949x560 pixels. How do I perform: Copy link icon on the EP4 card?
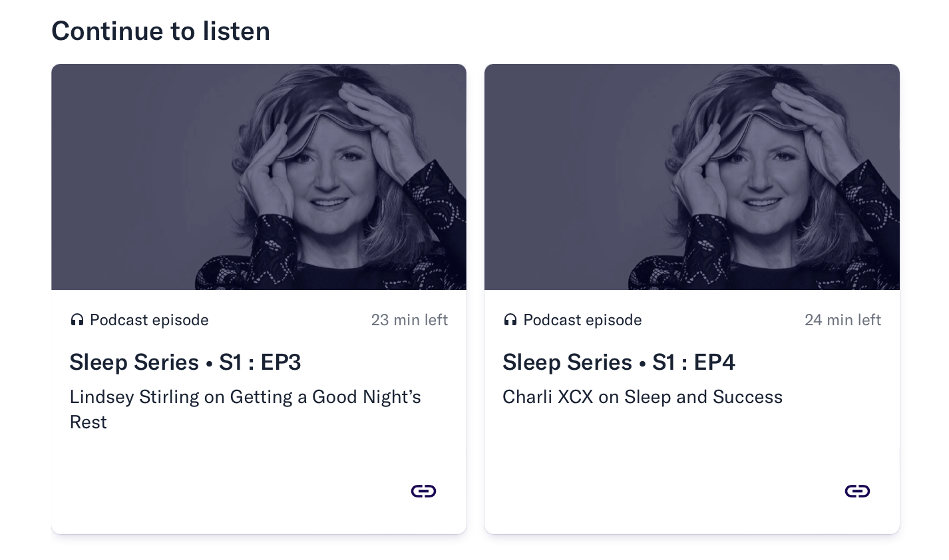click(857, 491)
